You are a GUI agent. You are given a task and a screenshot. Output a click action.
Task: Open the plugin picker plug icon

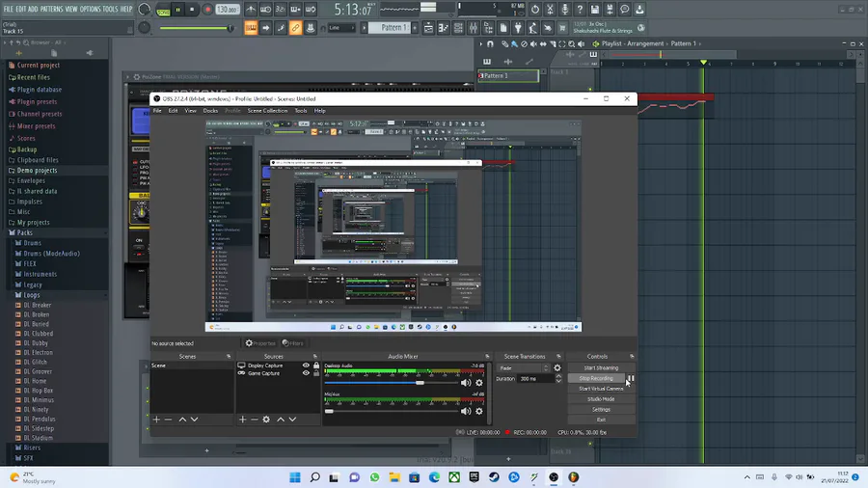point(518,28)
